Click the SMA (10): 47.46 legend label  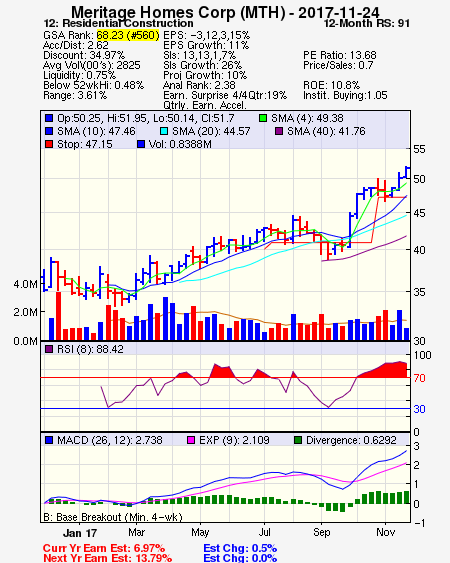(x=96, y=131)
